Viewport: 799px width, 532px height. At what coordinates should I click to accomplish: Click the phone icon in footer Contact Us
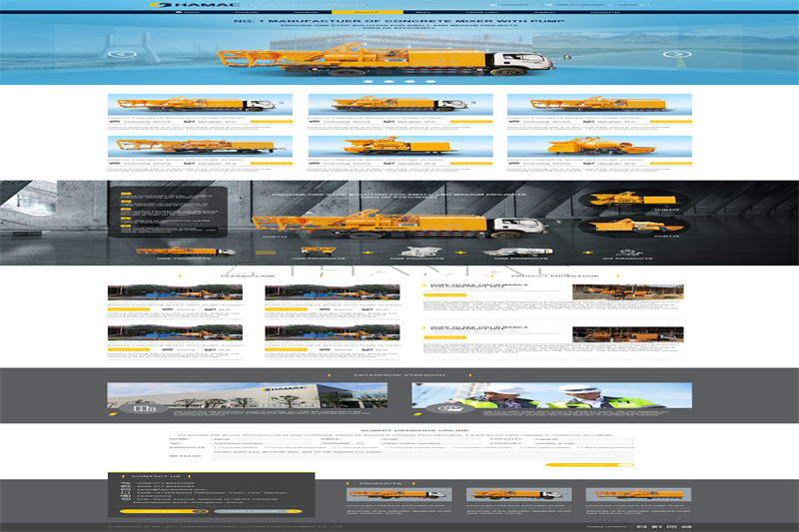tap(126, 483)
